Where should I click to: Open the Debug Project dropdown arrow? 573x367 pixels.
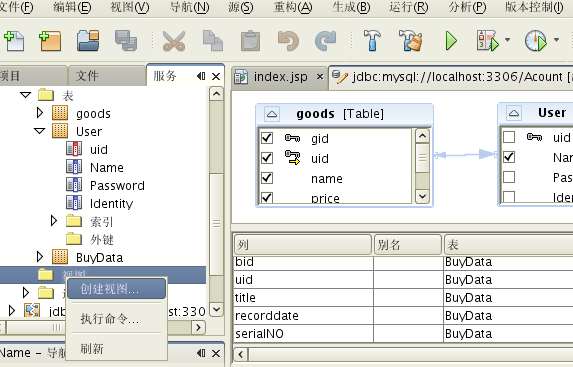tap(508, 39)
